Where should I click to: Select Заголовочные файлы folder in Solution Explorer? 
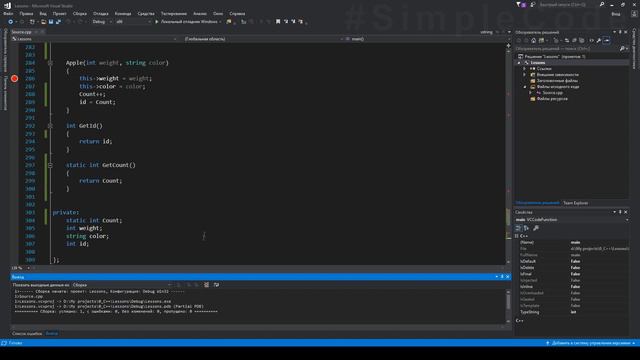click(557, 81)
